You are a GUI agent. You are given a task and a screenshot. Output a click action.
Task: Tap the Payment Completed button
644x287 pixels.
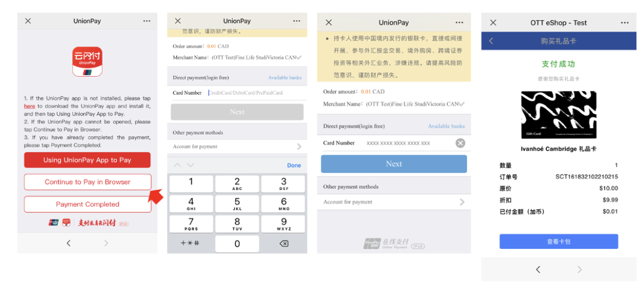click(88, 204)
